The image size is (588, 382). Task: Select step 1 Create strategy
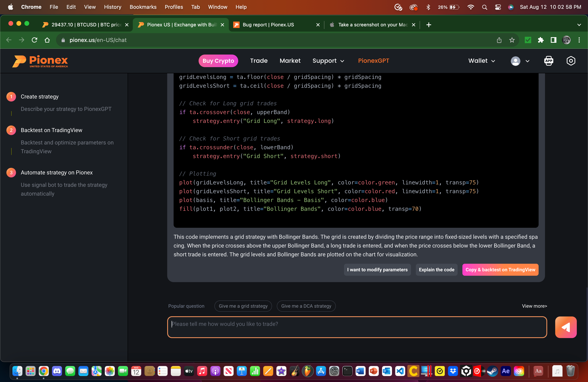point(40,97)
